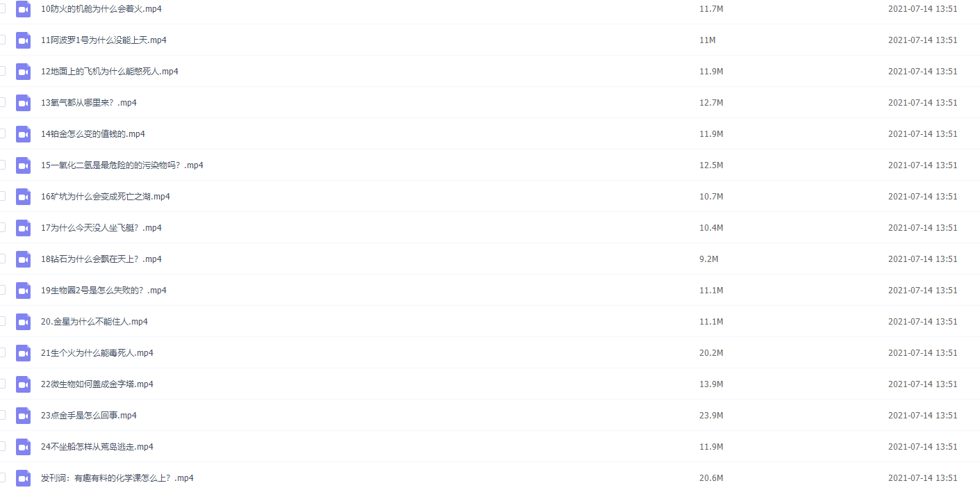Open file 23点金手是怎么回事.mp4

[x=89, y=416]
